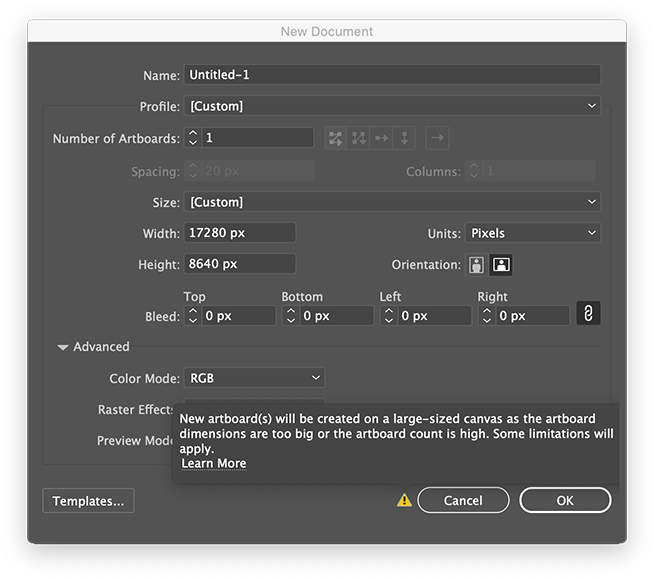Collapse the Advanced section triangle
Viewport: 654px width, 579px height.
(x=63, y=347)
